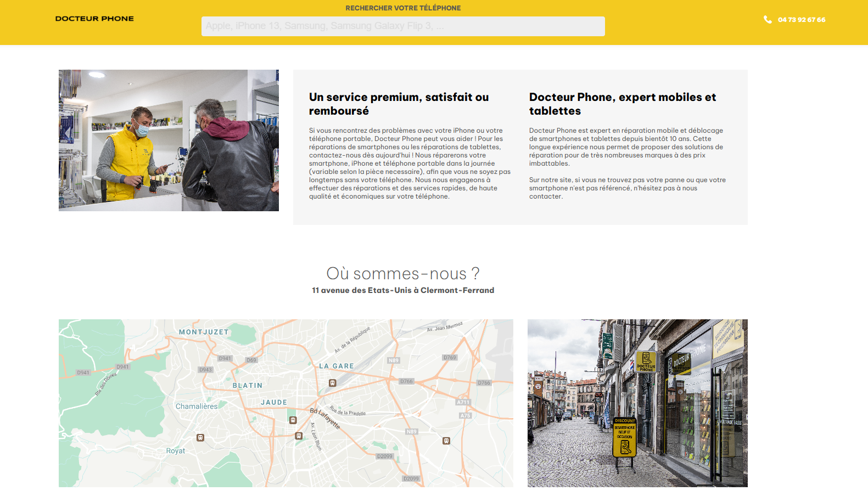Click the D69 road badge

click(251, 360)
